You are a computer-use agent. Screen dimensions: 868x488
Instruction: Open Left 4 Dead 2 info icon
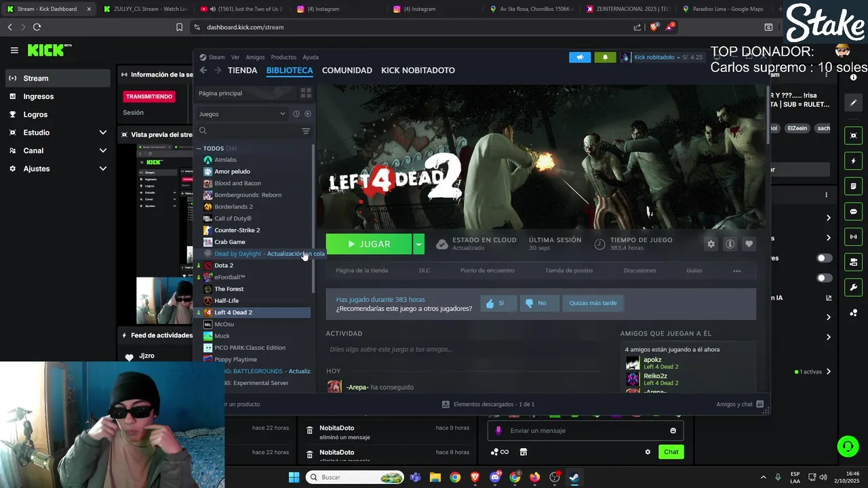[x=730, y=244]
